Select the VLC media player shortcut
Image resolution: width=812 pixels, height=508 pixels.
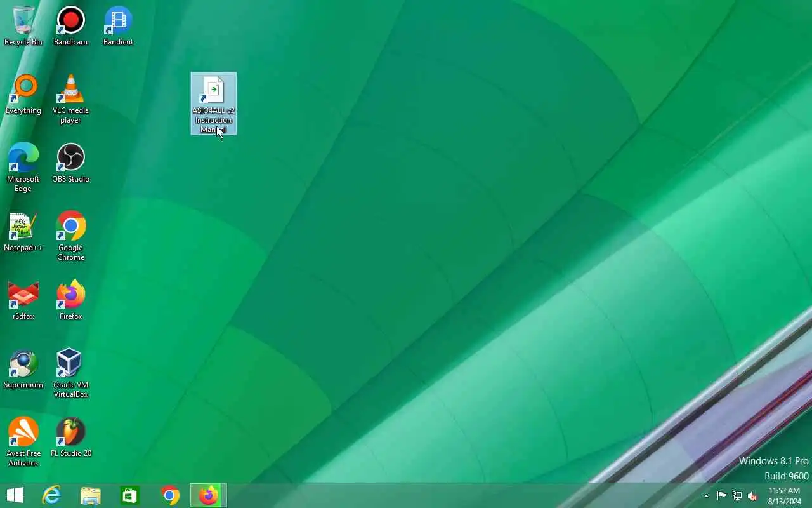pos(70,99)
